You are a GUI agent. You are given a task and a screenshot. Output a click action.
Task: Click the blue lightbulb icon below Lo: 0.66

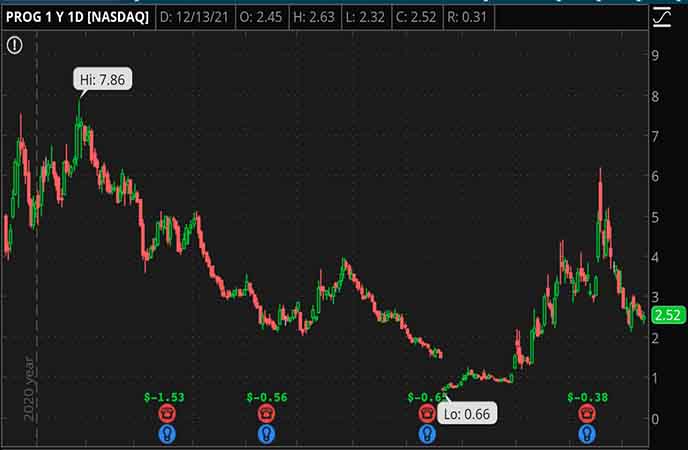(427, 434)
